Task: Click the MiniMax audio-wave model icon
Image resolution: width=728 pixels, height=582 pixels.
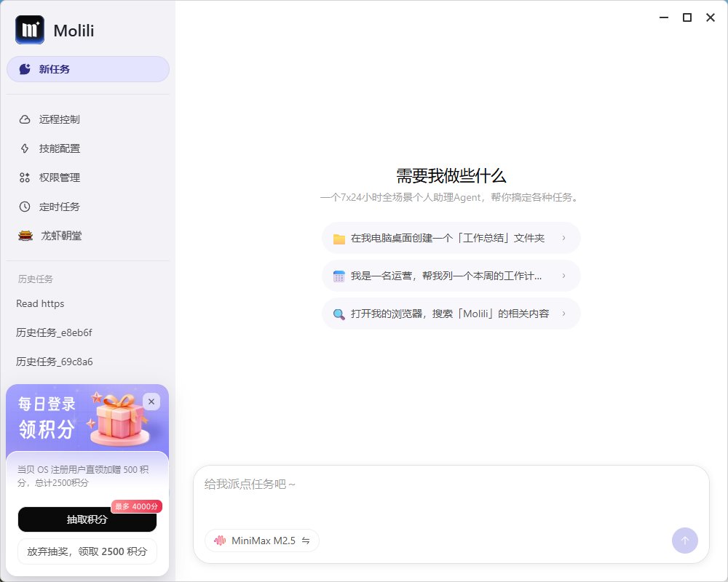Action: pos(221,541)
